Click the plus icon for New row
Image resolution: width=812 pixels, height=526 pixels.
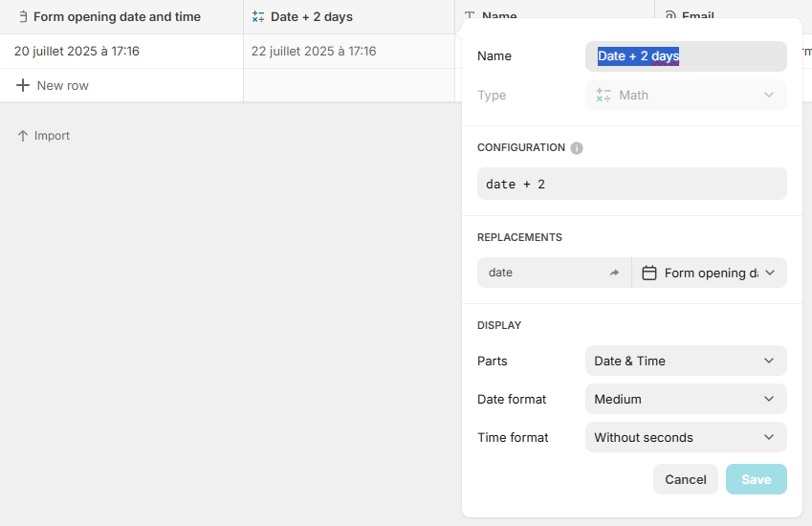(x=23, y=85)
